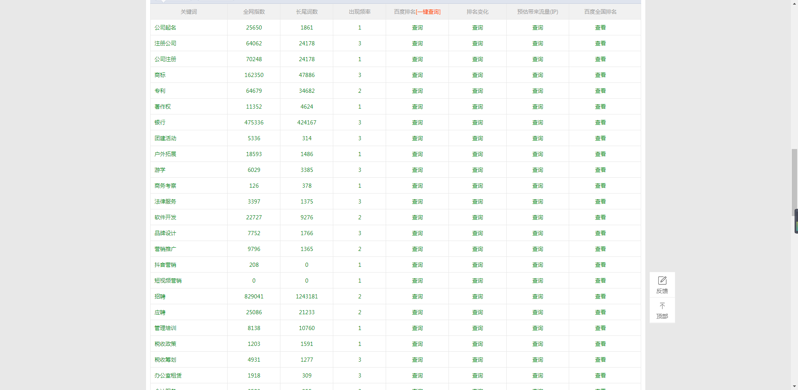Query 预估带来流量 for 银行 row
The image size is (798, 390).
pos(537,122)
